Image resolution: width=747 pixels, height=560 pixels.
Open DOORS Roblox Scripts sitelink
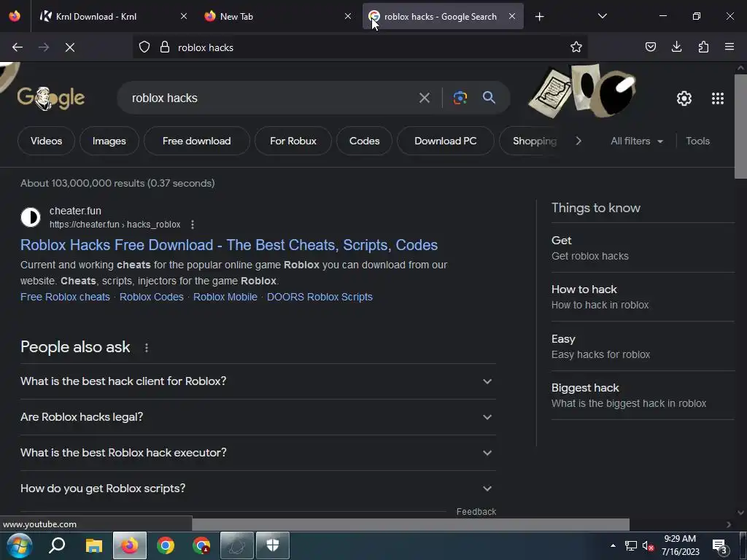(320, 297)
